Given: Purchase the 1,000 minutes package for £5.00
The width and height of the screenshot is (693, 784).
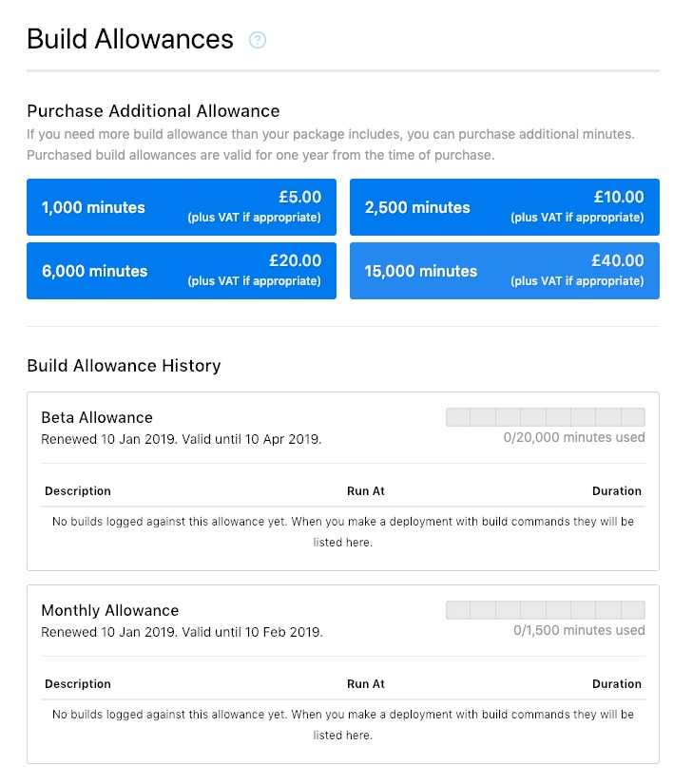Looking at the screenshot, I should click(182, 207).
